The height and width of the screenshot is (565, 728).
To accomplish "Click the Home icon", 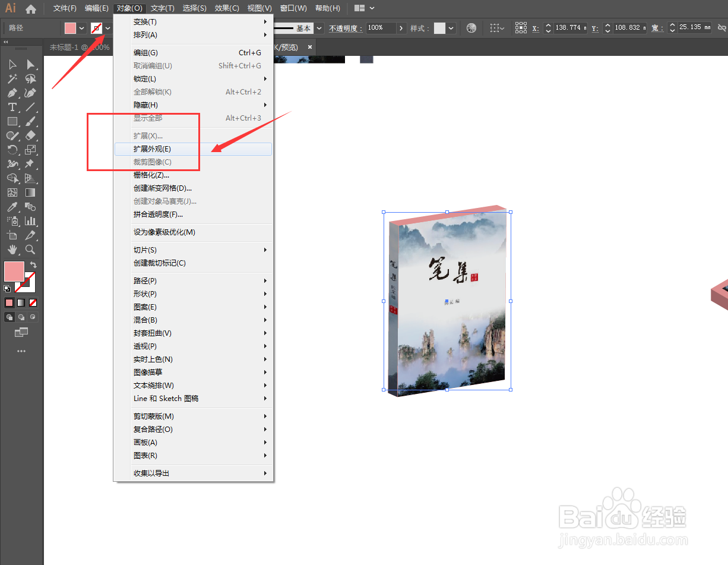I will (31, 9).
